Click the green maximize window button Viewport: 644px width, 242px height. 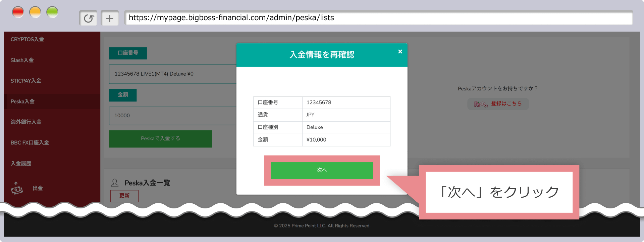click(x=52, y=12)
